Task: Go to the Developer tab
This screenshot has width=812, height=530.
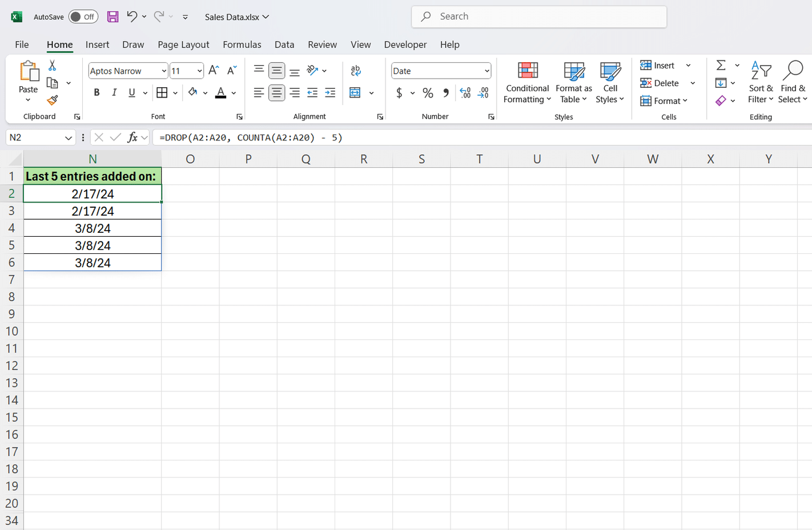Action: tap(405, 44)
